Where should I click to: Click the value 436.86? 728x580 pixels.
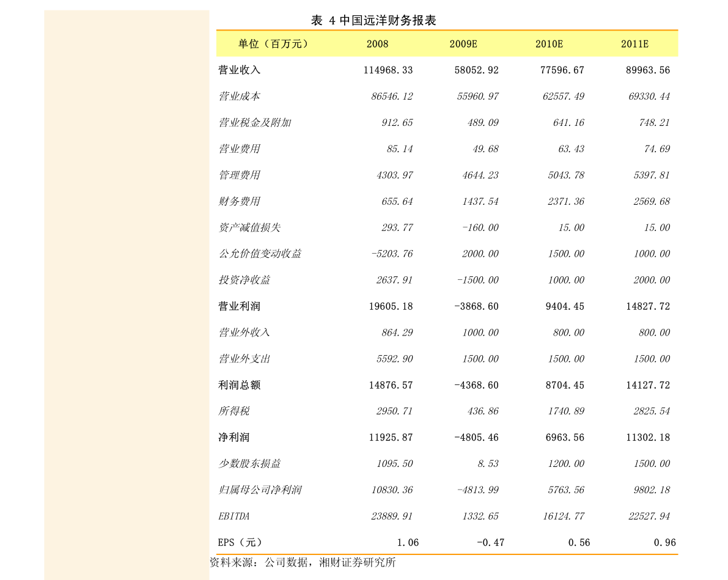tap(483, 411)
